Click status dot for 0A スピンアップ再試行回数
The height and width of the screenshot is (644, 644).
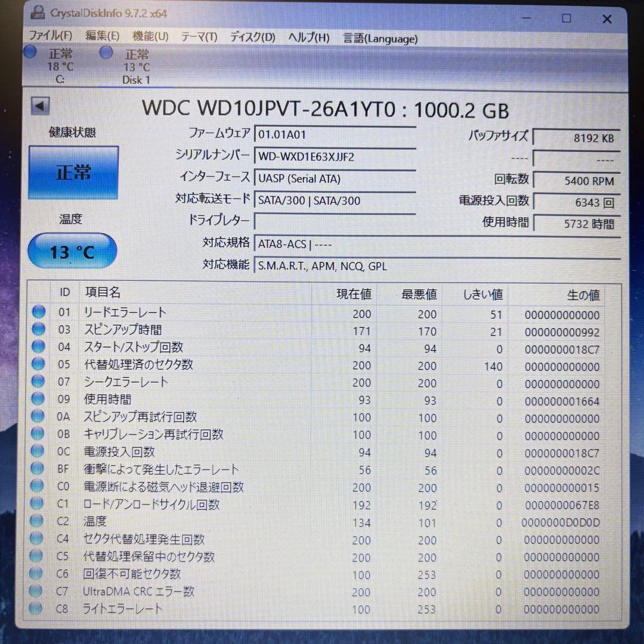coord(38,416)
